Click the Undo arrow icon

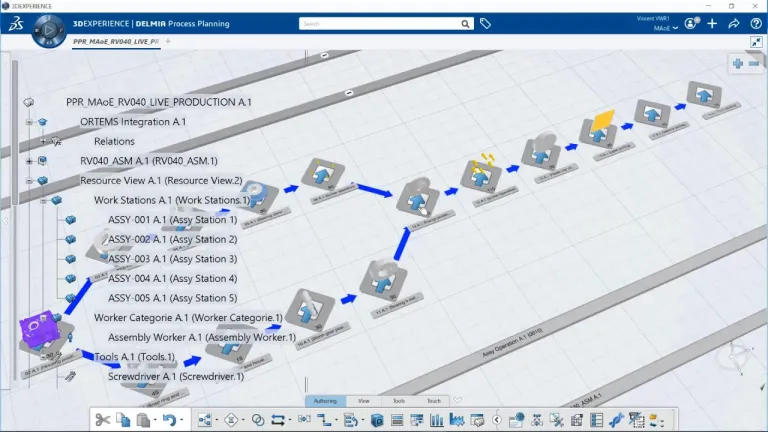[x=169, y=420]
